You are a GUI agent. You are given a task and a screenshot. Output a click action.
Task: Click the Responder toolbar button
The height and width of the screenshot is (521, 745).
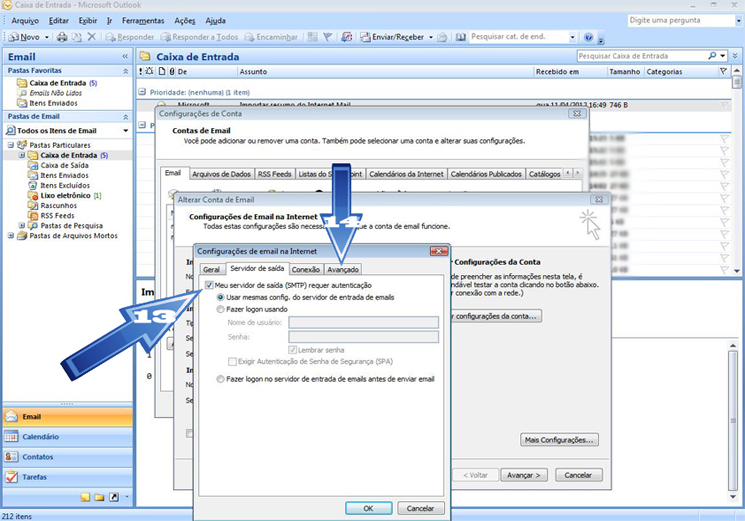[130, 37]
